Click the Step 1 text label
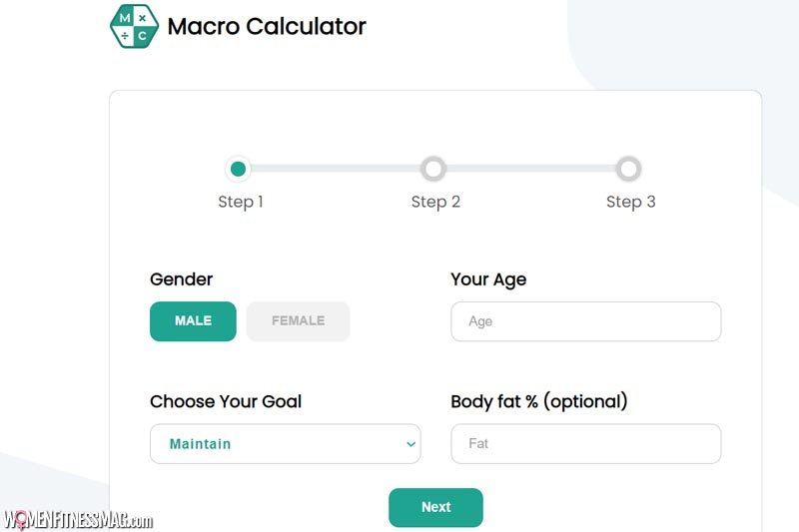Viewport: 799px width, 532px height. point(241,202)
